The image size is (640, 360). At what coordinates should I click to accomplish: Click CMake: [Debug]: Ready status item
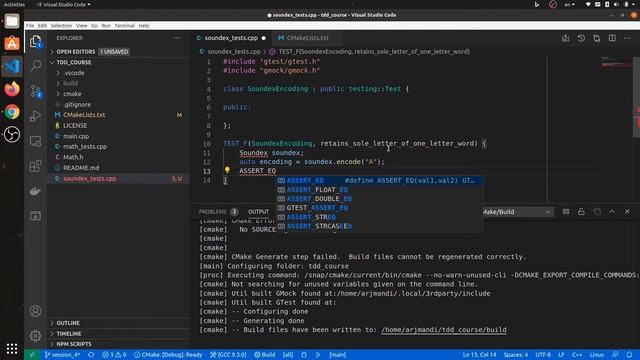(x=168, y=355)
